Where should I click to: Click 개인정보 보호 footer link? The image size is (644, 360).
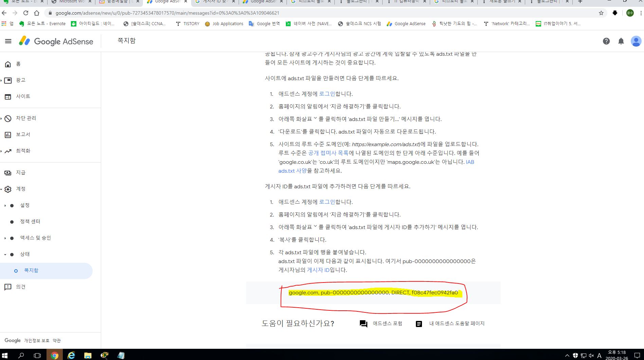[37, 341]
